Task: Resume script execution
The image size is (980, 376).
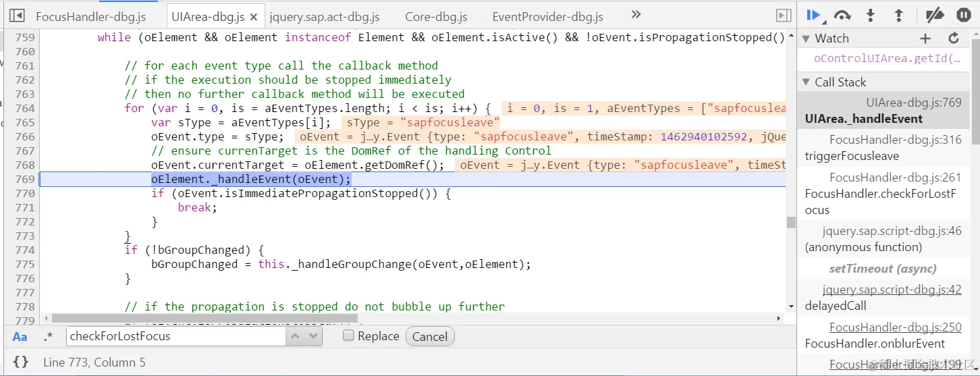Action: click(813, 15)
